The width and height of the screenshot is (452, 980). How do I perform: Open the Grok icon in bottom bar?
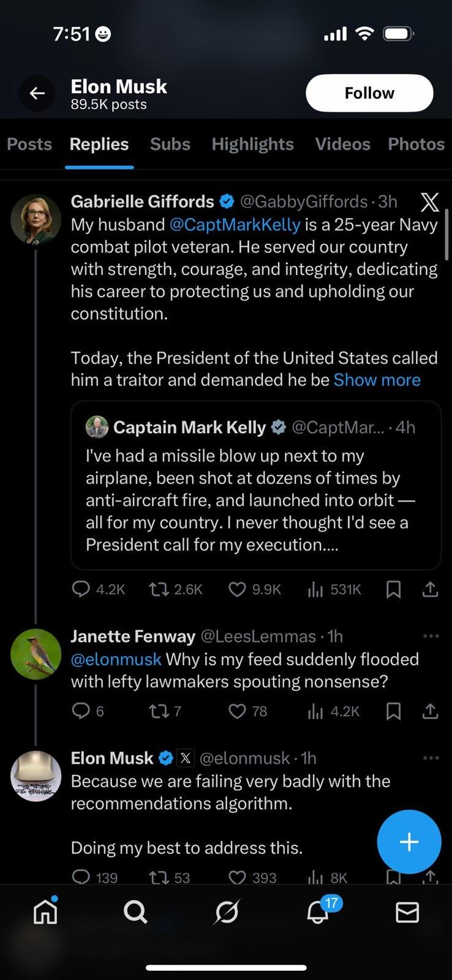coord(227,912)
